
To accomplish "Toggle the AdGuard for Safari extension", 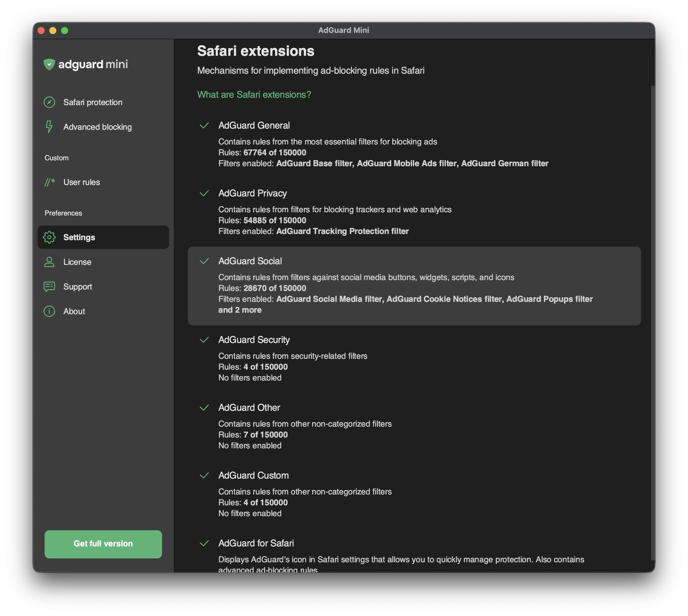I will tap(204, 543).
